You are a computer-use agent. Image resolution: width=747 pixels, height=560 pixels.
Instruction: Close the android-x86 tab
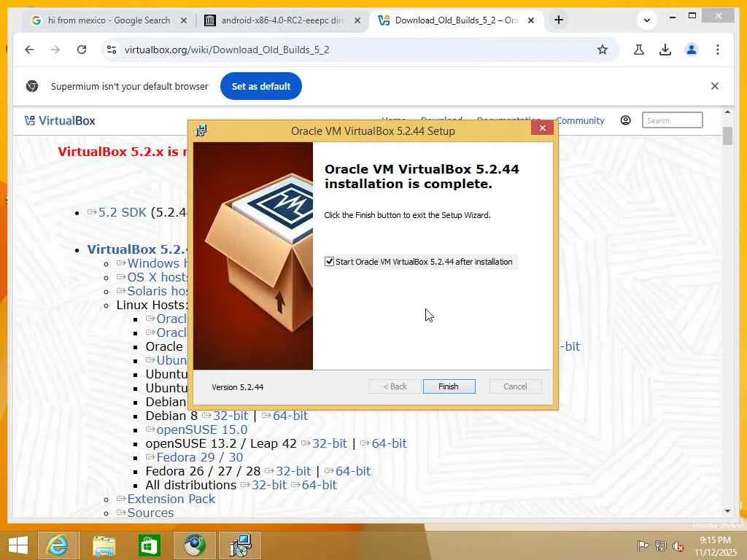pos(357,20)
